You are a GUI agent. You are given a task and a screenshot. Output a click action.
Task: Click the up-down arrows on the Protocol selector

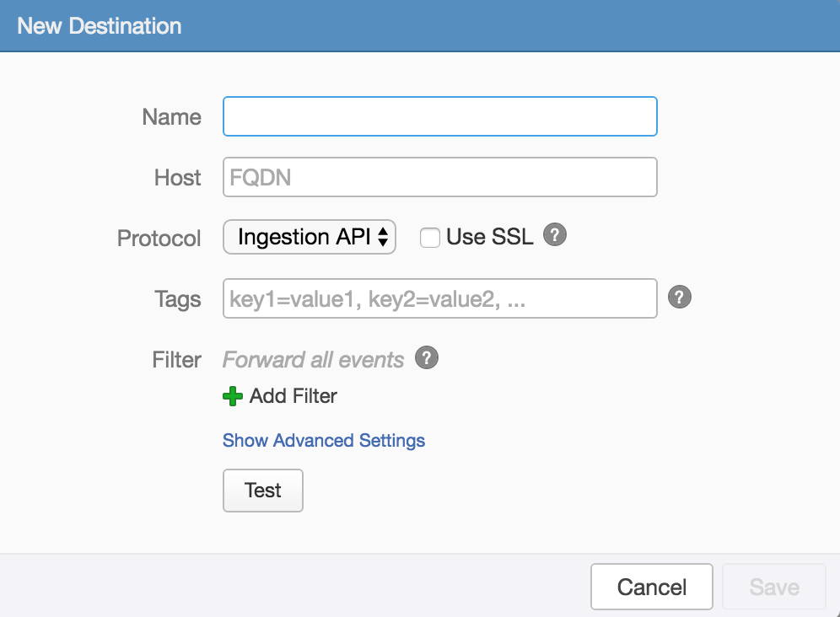(383, 238)
